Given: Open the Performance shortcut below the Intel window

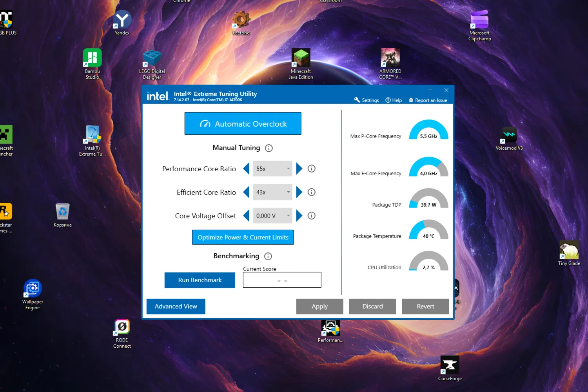Looking at the screenshot, I should (x=330, y=332).
